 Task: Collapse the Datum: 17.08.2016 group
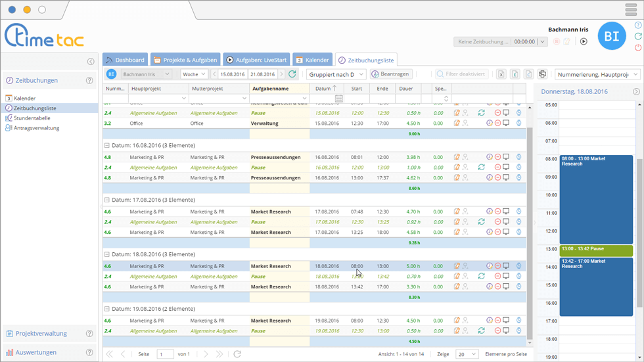(107, 200)
